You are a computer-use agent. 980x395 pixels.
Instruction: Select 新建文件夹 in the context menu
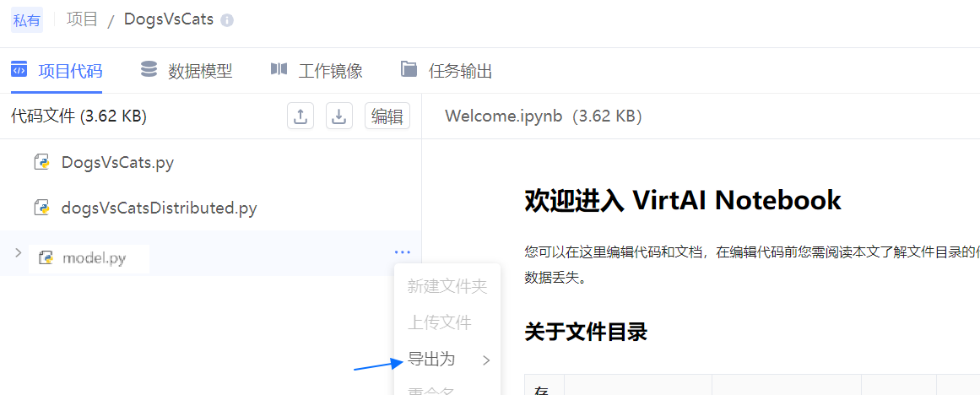(447, 286)
